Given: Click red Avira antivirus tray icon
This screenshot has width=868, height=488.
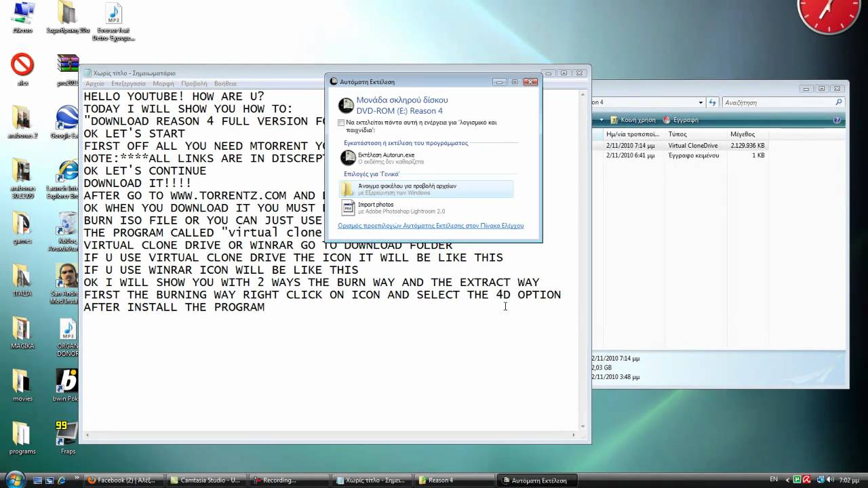Looking at the screenshot, I should pyautogui.click(x=806, y=479).
